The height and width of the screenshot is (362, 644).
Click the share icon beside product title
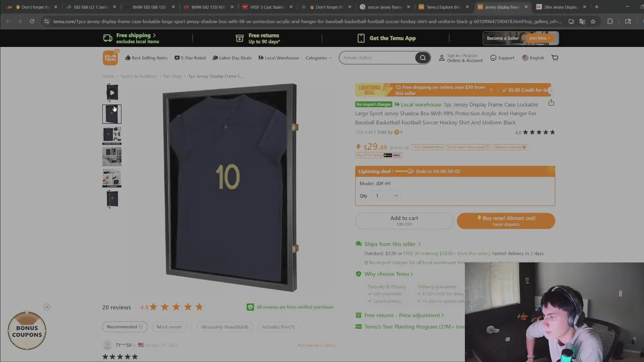coord(551,103)
